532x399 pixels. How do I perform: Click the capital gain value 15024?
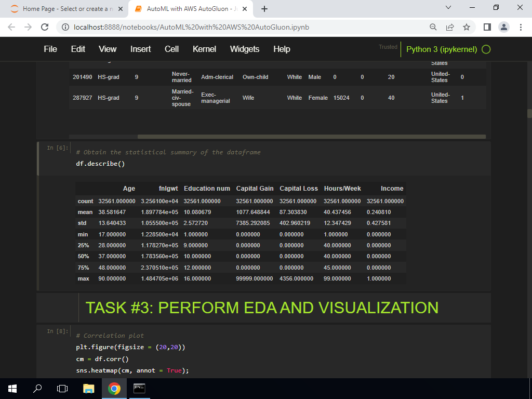tap(341, 98)
